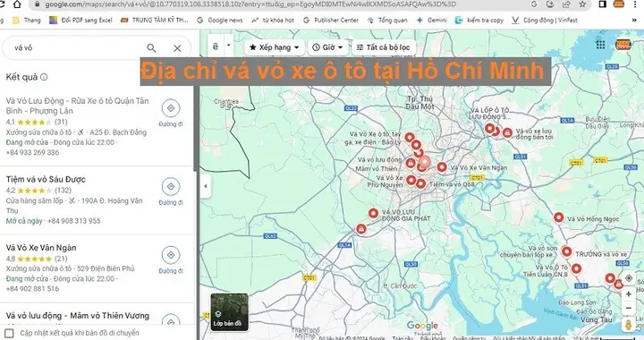The width and height of the screenshot is (644, 340).
Task: Zoom out on the map
Action: (629, 308)
